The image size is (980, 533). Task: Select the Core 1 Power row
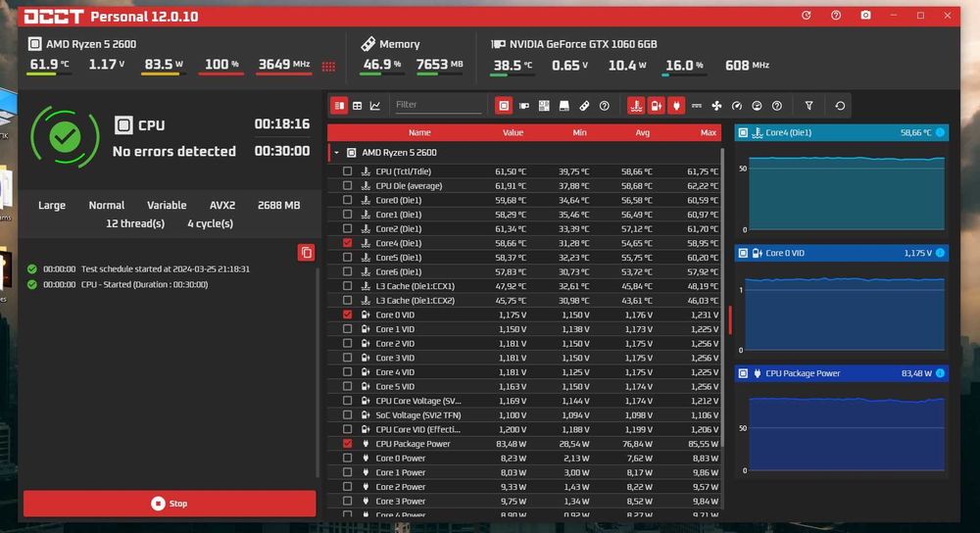pos(523,472)
